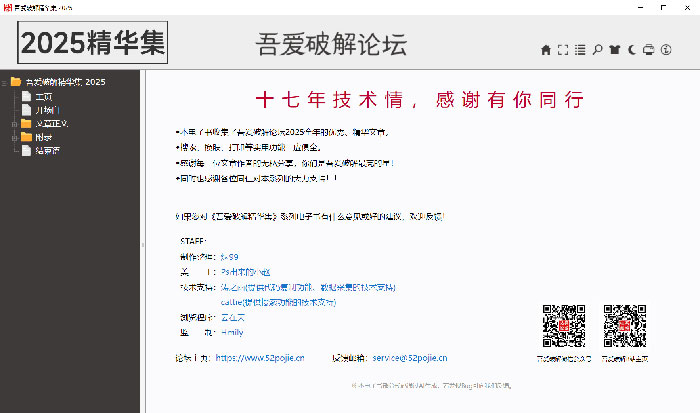Viewport: 700px width, 413px height.
Task: Click the left QR code image
Action: click(x=564, y=326)
